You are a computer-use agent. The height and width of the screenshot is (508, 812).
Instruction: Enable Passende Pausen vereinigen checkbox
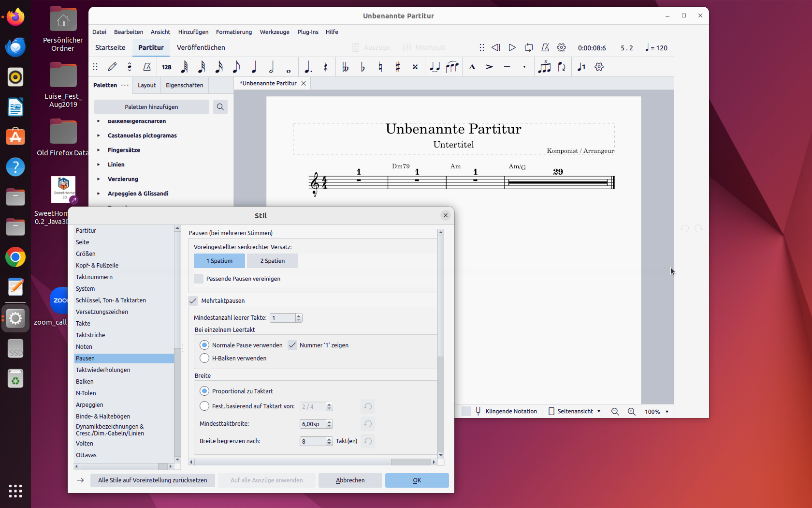(x=199, y=279)
